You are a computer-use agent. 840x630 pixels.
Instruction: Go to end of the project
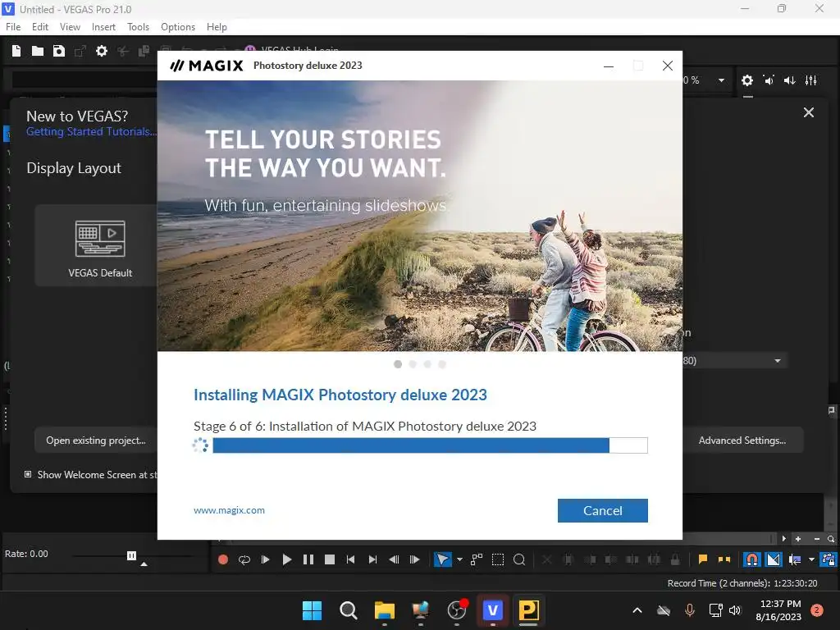[372, 559]
